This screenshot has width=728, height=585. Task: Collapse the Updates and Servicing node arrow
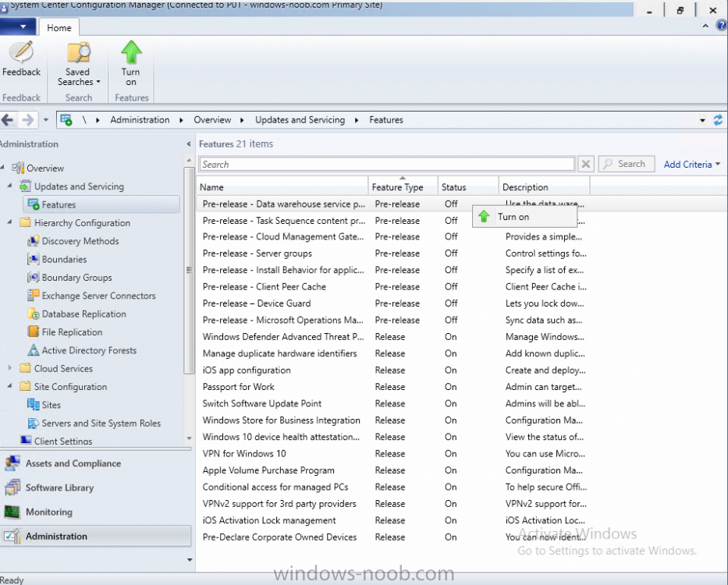tap(9, 186)
